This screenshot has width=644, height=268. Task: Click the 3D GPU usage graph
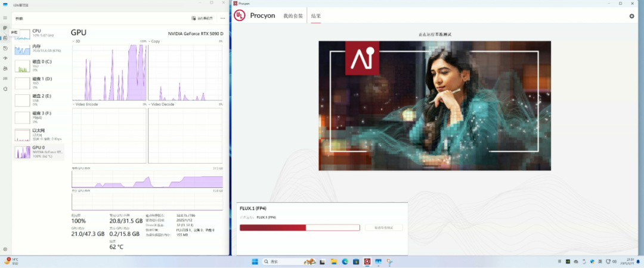pos(109,73)
